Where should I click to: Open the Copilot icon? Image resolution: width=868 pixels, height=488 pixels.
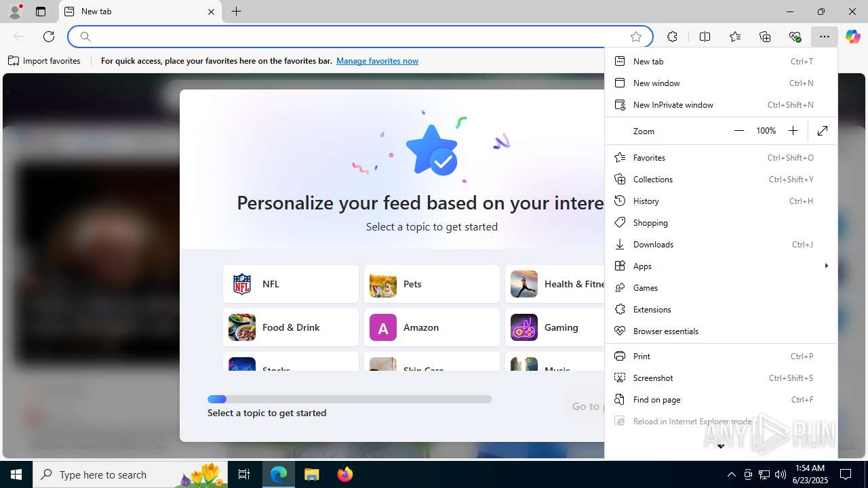pyautogui.click(x=853, y=37)
